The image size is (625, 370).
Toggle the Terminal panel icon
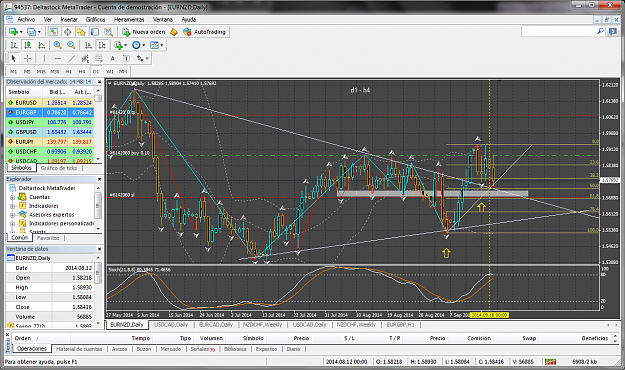coord(94,32)
